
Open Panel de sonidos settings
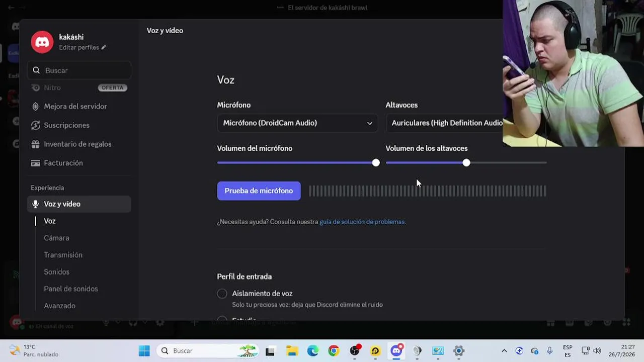pos(71,289)
